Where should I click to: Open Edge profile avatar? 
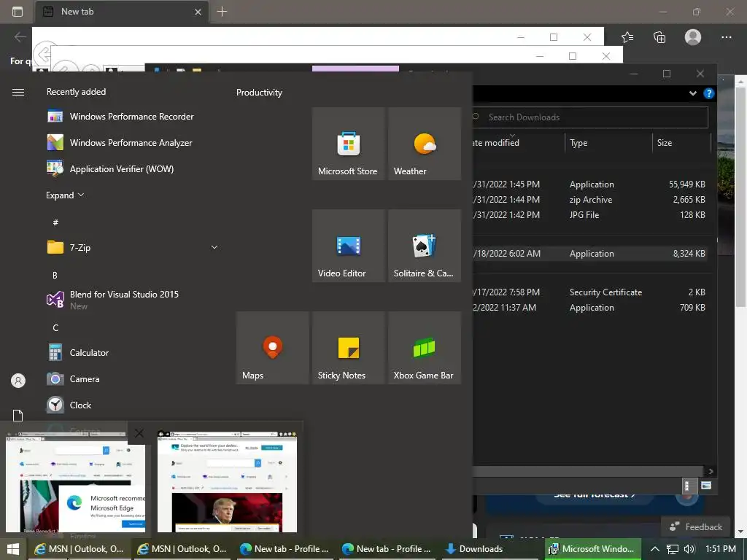pos(693,37)
